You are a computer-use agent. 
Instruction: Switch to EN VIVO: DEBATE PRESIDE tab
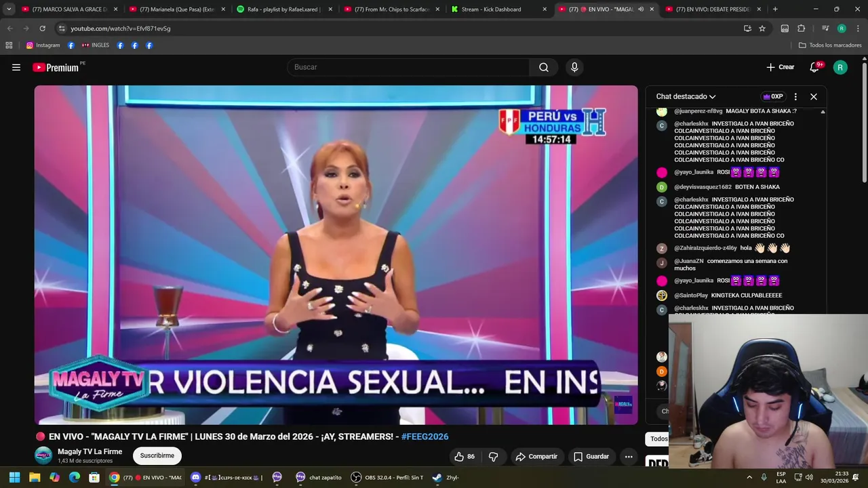click(713, 9)
